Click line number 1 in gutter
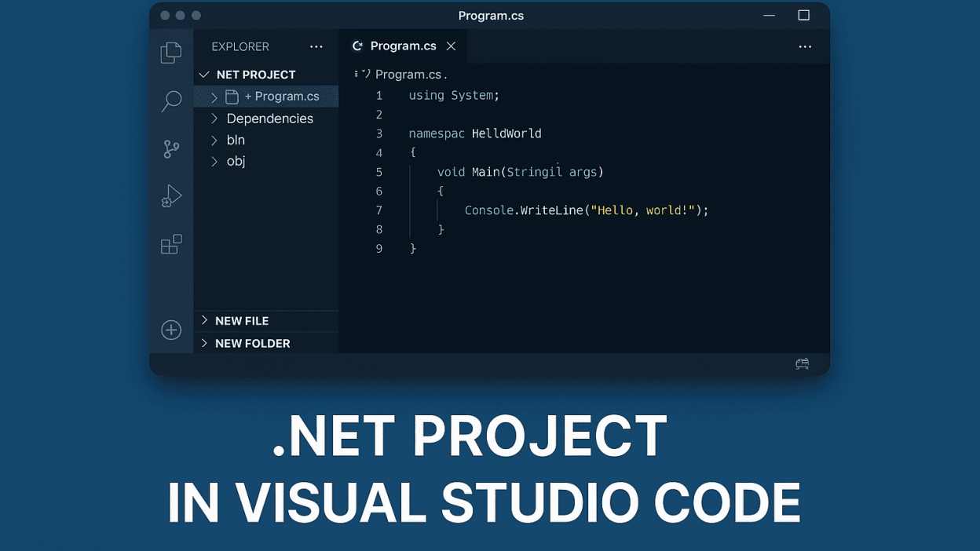Viewport: 980px width, 551px height. point(379,96)
